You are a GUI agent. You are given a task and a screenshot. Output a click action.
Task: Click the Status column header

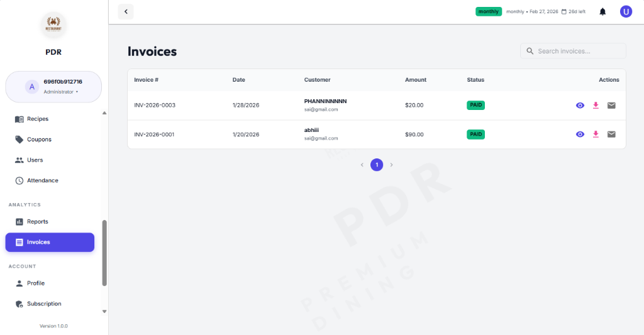(475, 80)
